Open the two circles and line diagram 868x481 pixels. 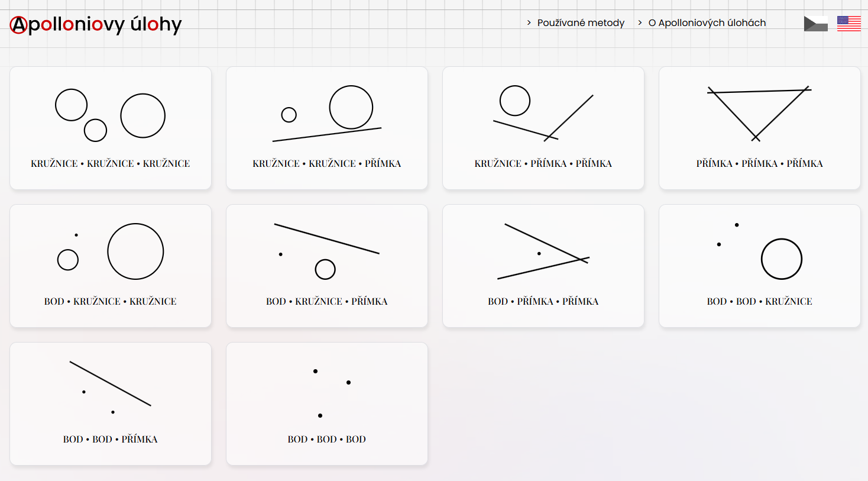(327, 114)
